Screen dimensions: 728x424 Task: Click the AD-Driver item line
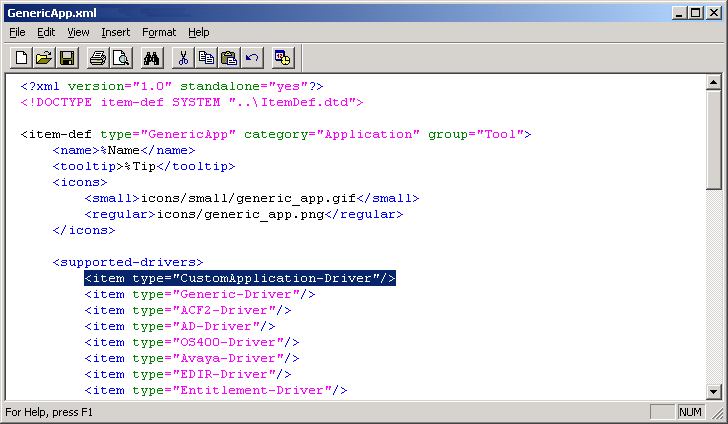[180, 326]
